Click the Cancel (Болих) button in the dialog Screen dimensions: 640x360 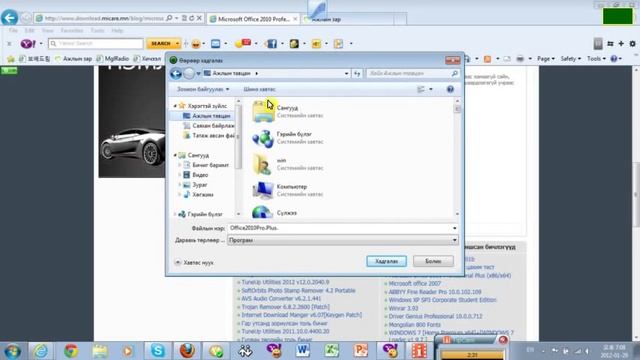[x=433, y=261]
